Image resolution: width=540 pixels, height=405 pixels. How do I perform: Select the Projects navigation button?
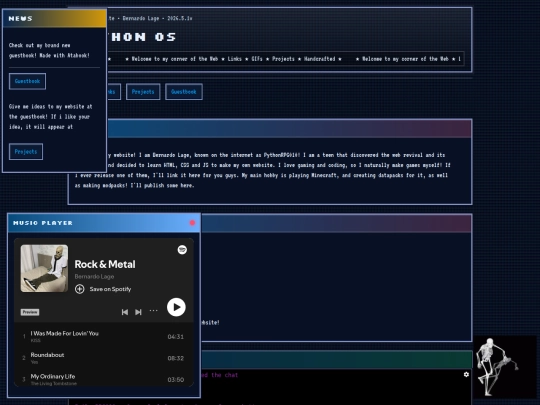(143, 92)
